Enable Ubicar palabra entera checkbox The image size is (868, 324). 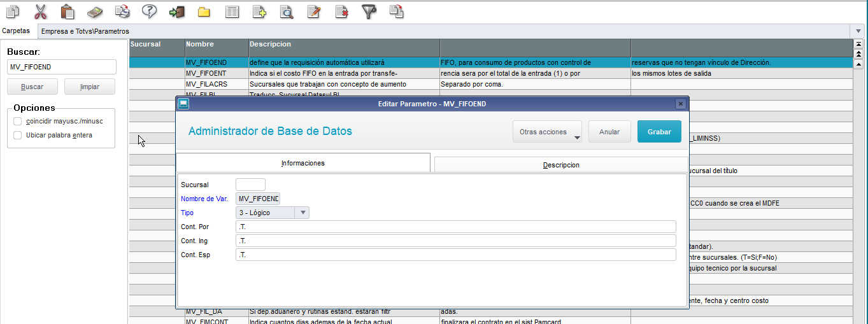[x=18, y=135]
